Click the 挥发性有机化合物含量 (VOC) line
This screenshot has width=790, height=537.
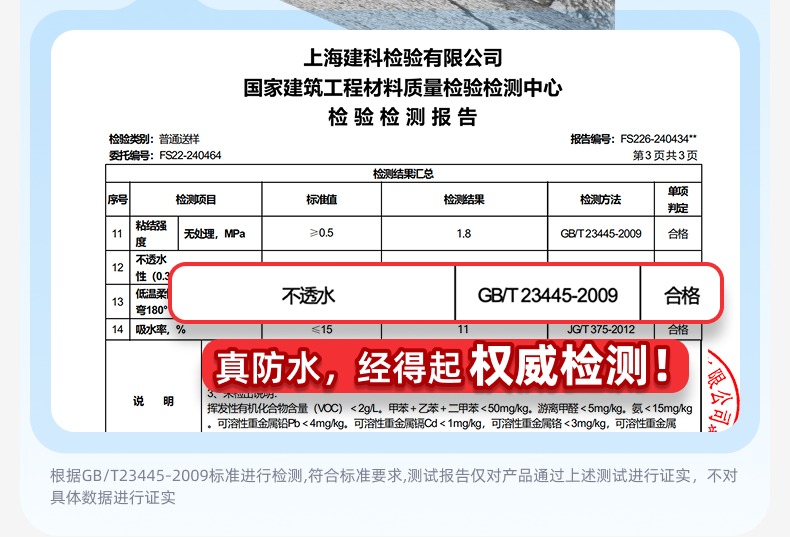(449, 408)
